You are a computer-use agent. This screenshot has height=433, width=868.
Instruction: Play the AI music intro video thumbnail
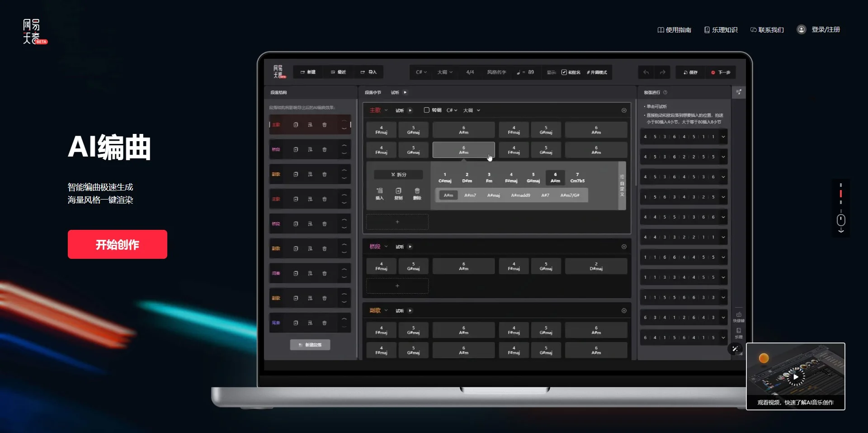tap(795, 376)
